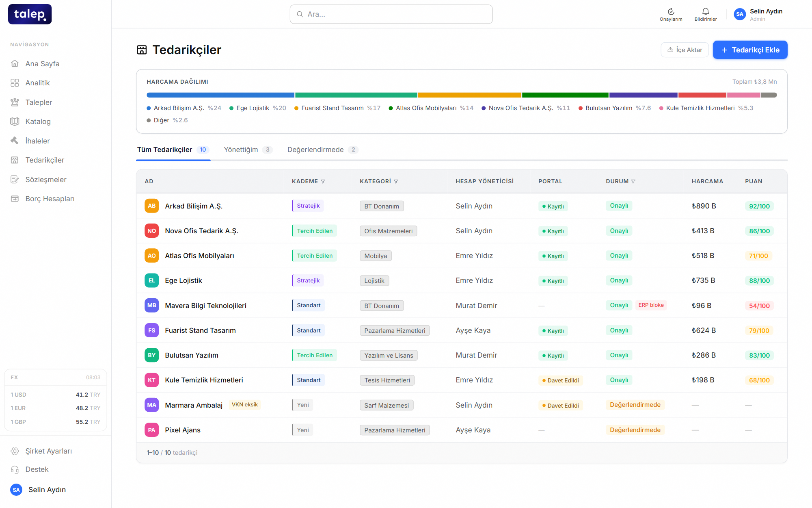Open Bildirimler bell icon

(706, 11)
